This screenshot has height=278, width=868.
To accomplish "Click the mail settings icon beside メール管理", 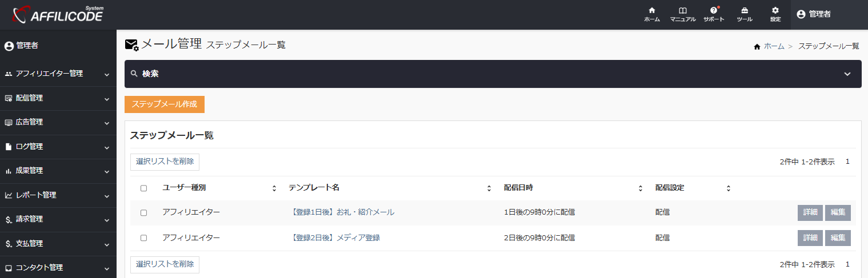I will pos(132,45).
